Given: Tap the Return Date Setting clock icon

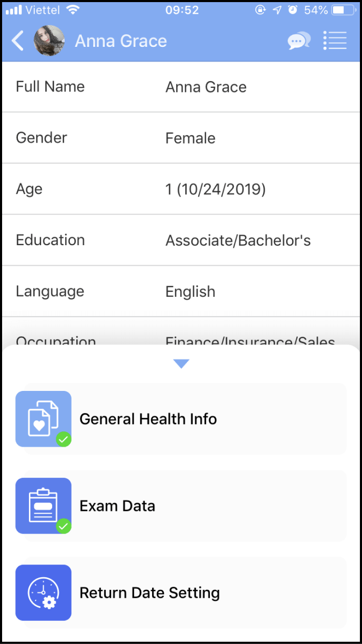Looking at the screenshot, I should (43, 592).
